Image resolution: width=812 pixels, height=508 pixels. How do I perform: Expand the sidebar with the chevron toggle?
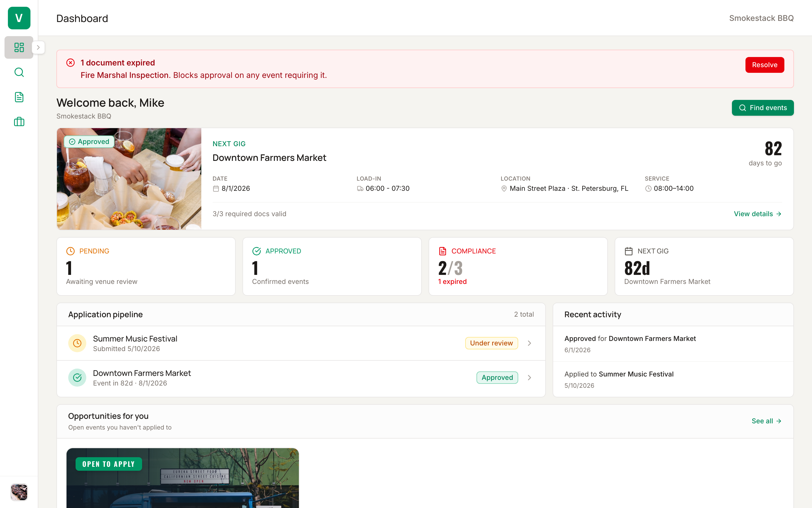pos(38,47)
